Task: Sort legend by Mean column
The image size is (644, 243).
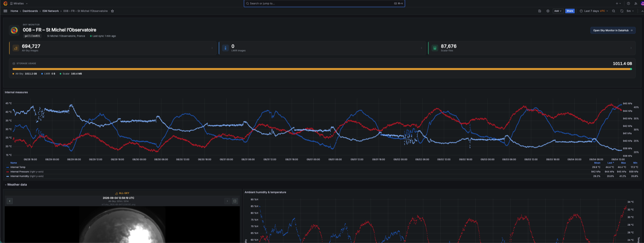Action: point(597,163)
